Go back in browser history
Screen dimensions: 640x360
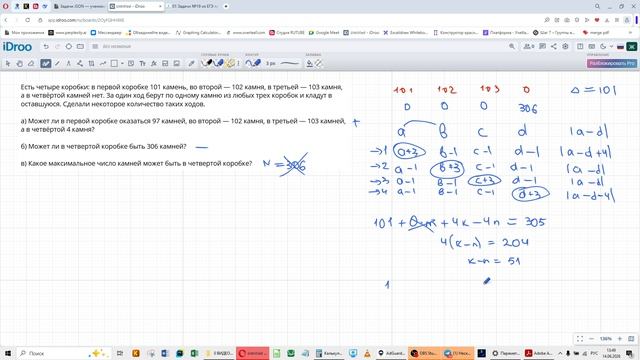click(x=6, y=20)
